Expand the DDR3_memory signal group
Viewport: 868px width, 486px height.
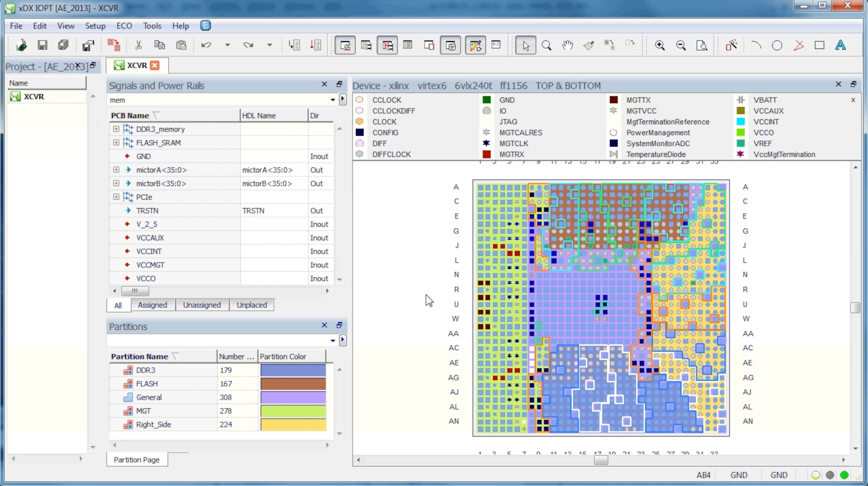click(116, 129)
